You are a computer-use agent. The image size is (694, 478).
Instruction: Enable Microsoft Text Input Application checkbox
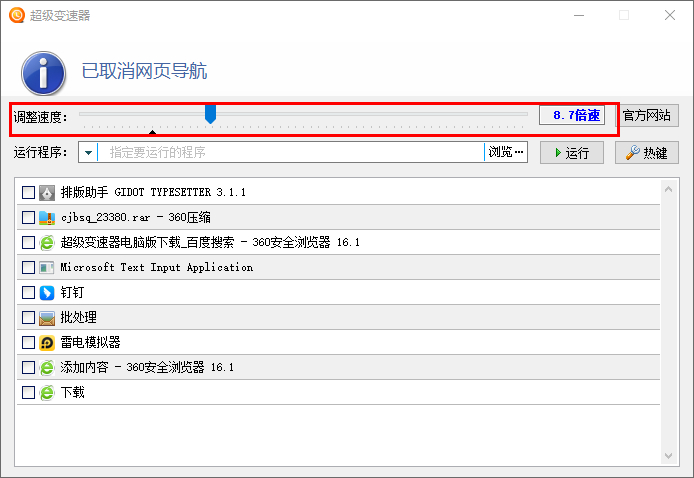[x=28, y=267]
